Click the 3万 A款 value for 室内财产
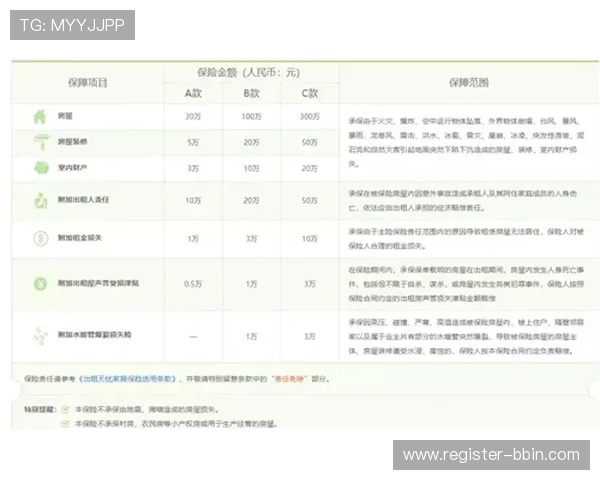The image size is (600, 480). (x=193, y=168)
